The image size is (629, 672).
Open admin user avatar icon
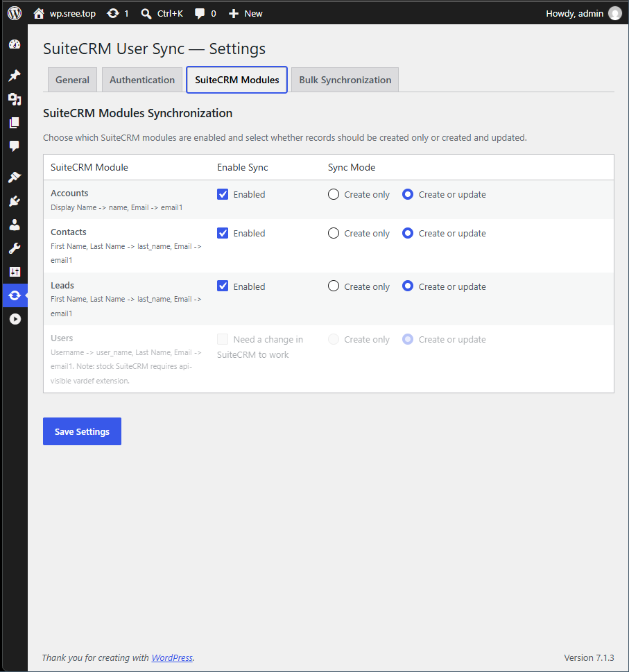(x=615, y=14)
